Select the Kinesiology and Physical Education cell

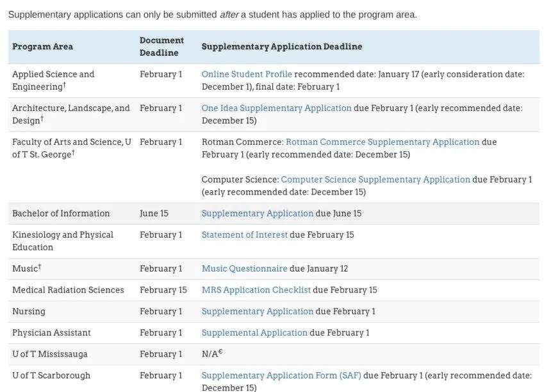63,241
